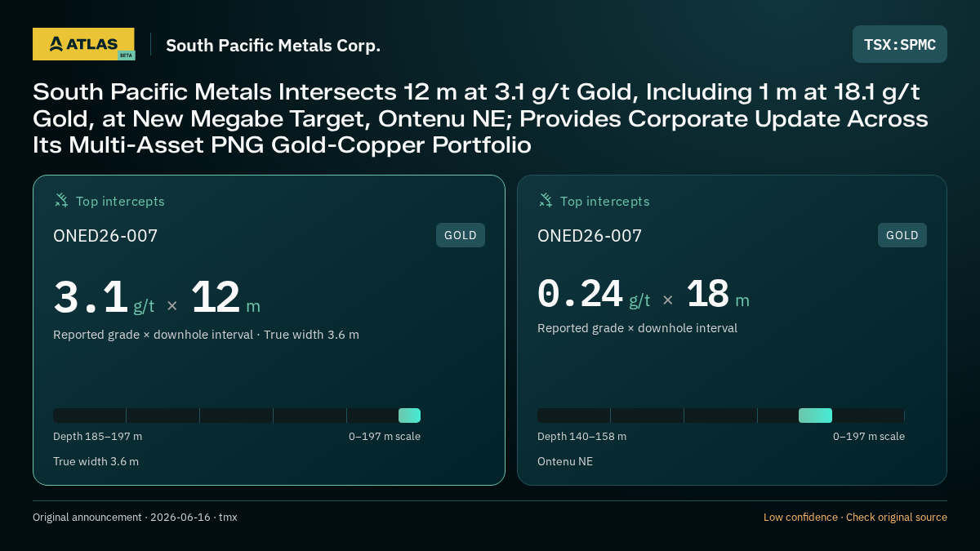Click the Atlas logo badge

tap(83, 44)
